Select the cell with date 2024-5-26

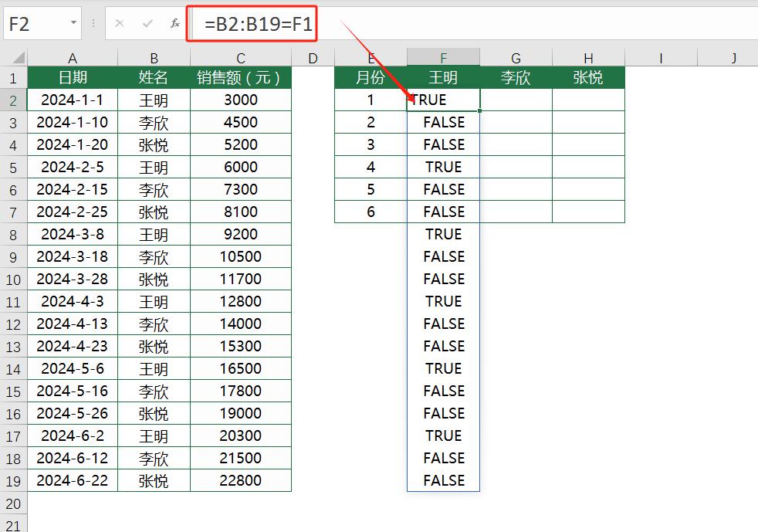[73, 414]
